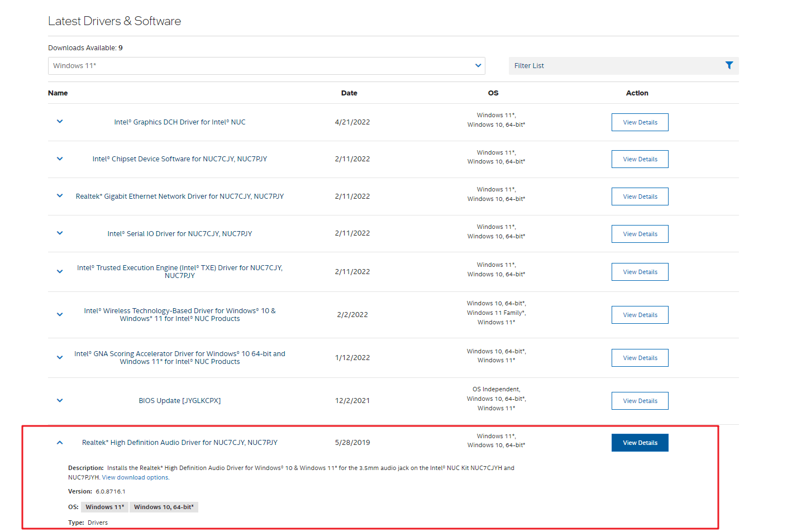Focus the Filter List input field
This screenshot has height=532, width=787.
point(623,66)
